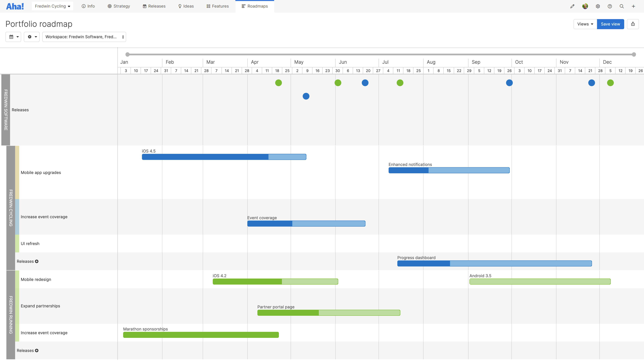Open settings with the gear icon
Image resolution: width=644 pixels, height=362 pixels.
[598, 6]
